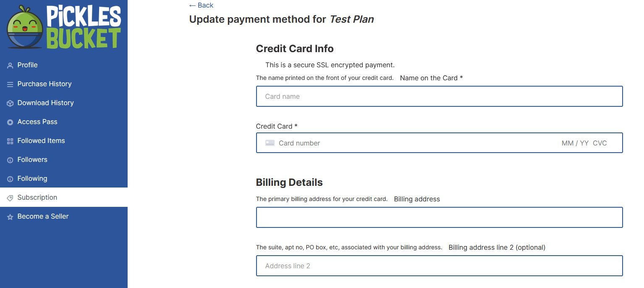Click the Followed Items grid icon

[10, 141]
